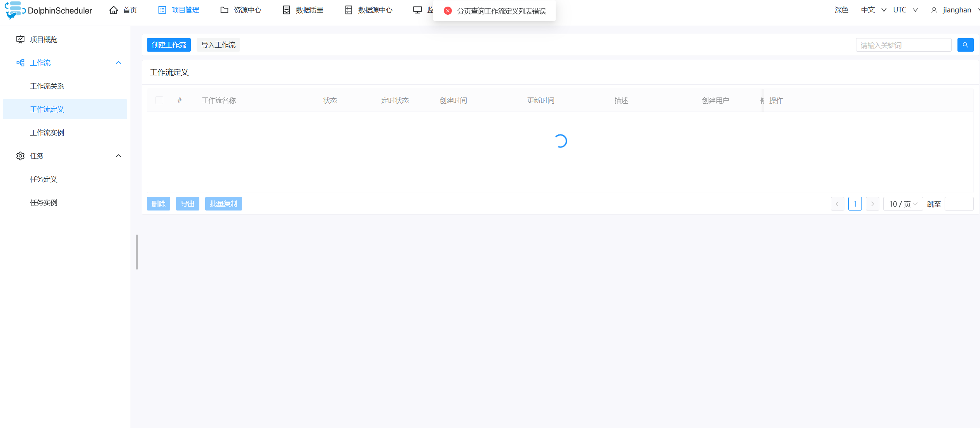Click the 项目概览 chart icon in sidebar
Screen dimensions: 980x428
[x=20, y=39]
